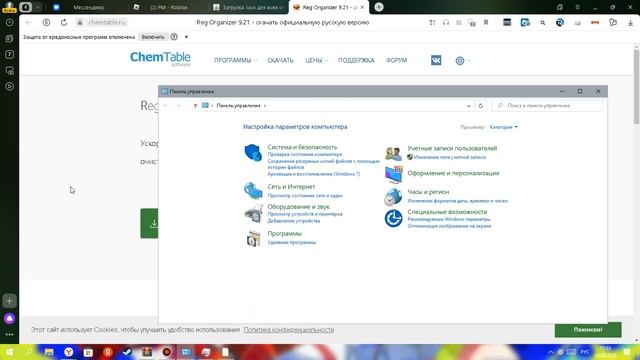Click the headphones read-aloud icon in address bar

[446, 22]
